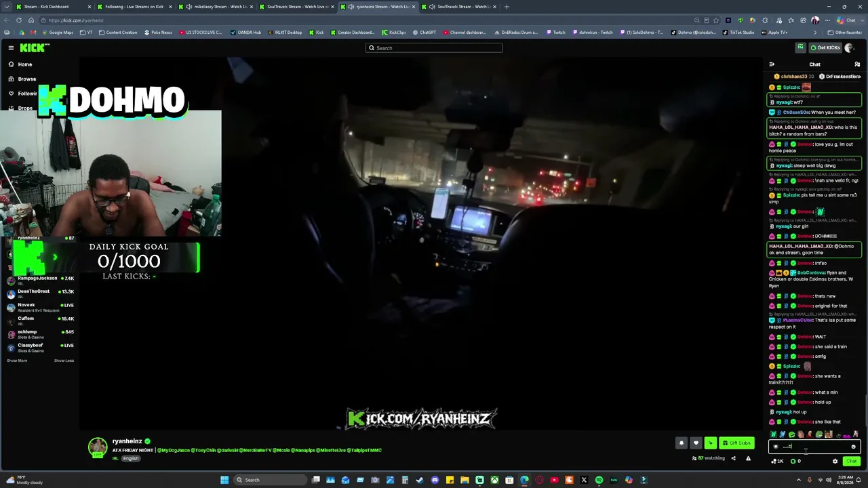This screenshot has width=868, height=488.
Task: Click the English language tag
Action: 131,458
